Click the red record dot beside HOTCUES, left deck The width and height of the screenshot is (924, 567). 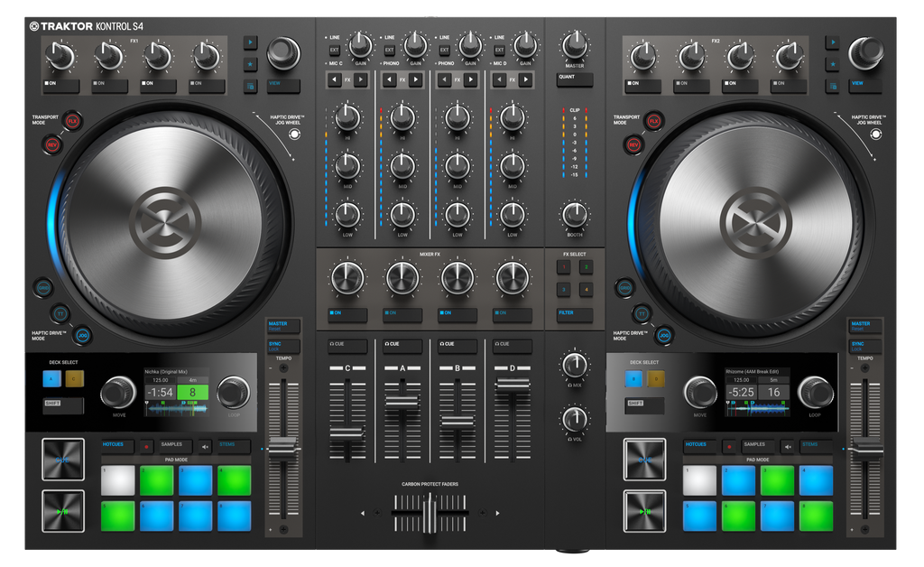[x=147, y=446]
